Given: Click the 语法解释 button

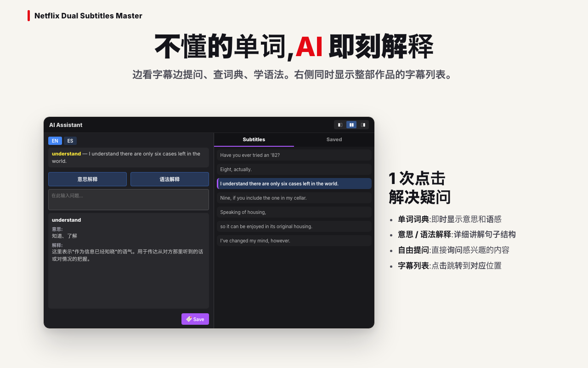Looking at the screenshot, I should click(170, 179).
